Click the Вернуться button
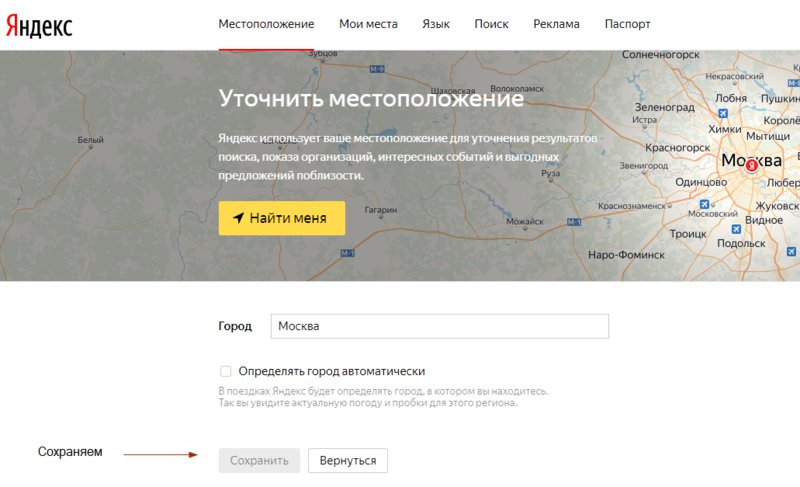The height and width of the screenshot is (487, 800). coord(348,460)
